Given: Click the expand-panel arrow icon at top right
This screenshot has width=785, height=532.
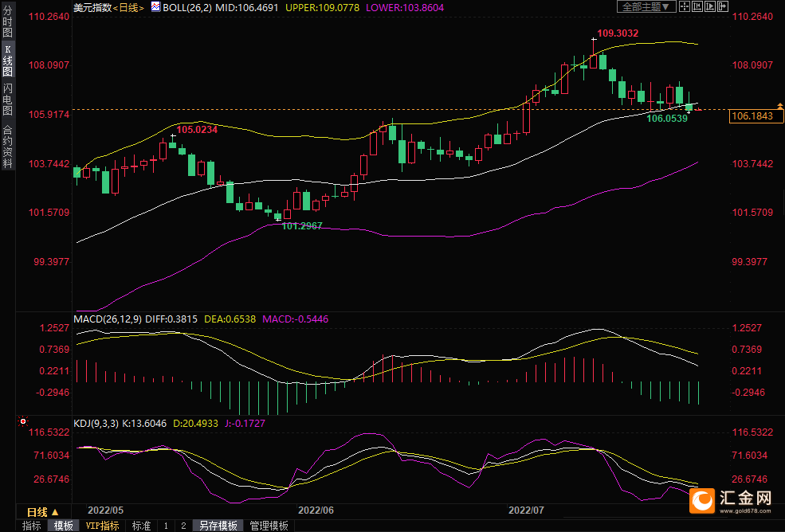Looking at the screenshot, I should [x=722, y=6].
